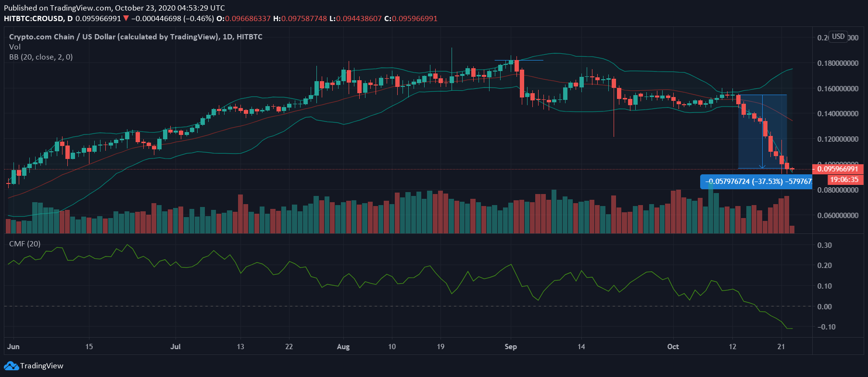Click the 0.160000000 price axis value
The image size is (868, 377).
point(838,89)
